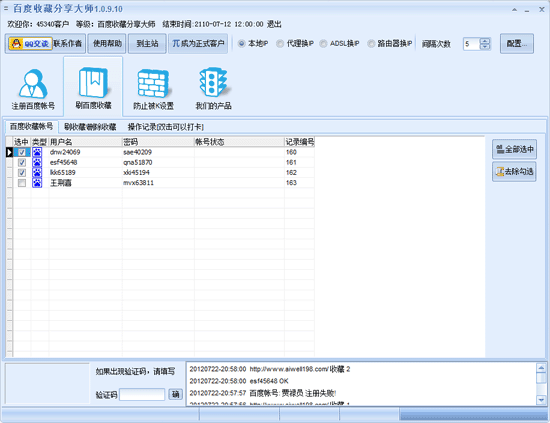Viewport: 550px width, 423px height.
Task: Click the 联系作者 button
Action: (67, 43)
